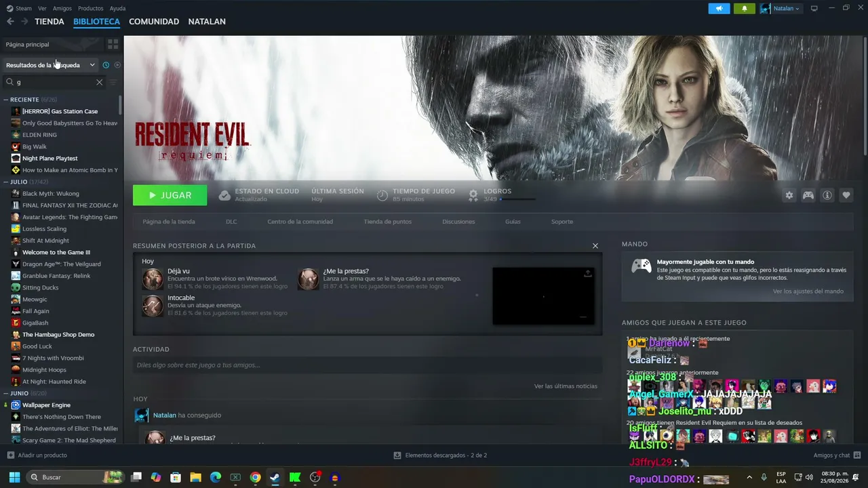Open the COMUNIDAD section
The width and height of the screenshot is (868, 488).
click(x=154, y=22)
